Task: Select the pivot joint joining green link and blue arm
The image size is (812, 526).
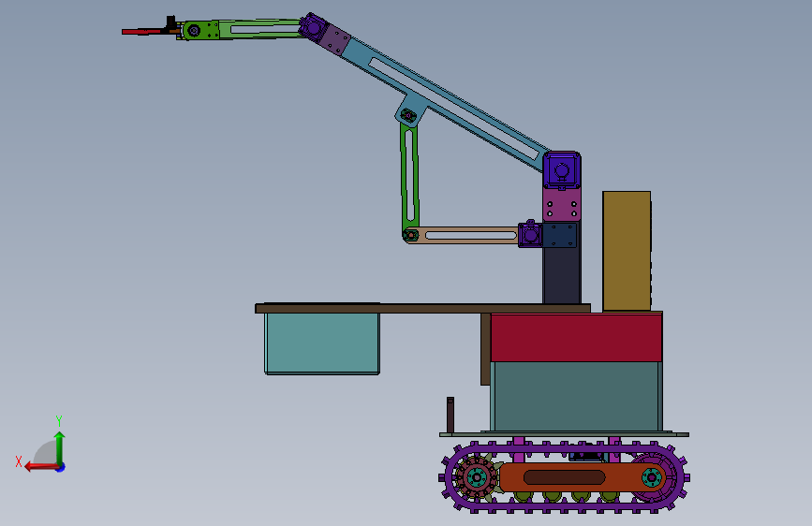Action: pos(408,115)
